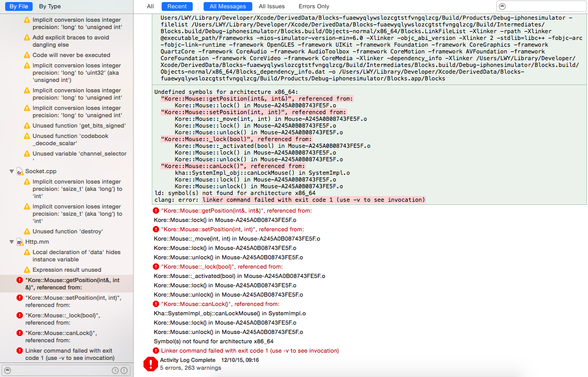This screenshot has width=588, height=377.
Task: Click 'Kha::SystemImpl_obj::canLockMouse() in SystemImpl.o' log line
Action: [x=230, y=314]
